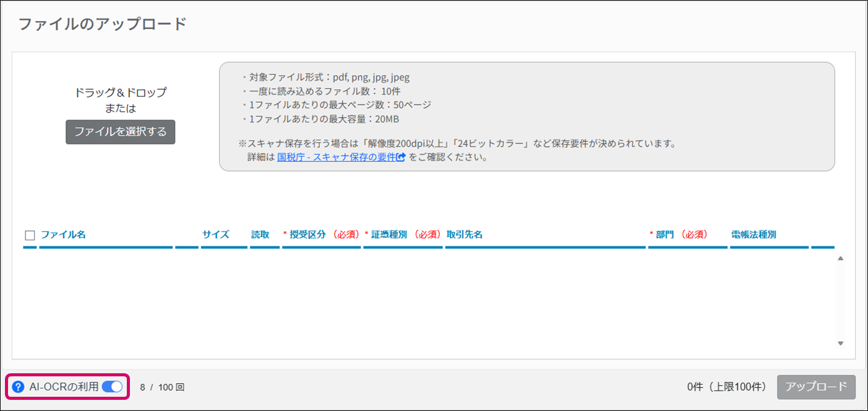The width and height of the screenshot is (868, 411).
Task: Click the 部門 (必須) column header
Action: (679, 235)
